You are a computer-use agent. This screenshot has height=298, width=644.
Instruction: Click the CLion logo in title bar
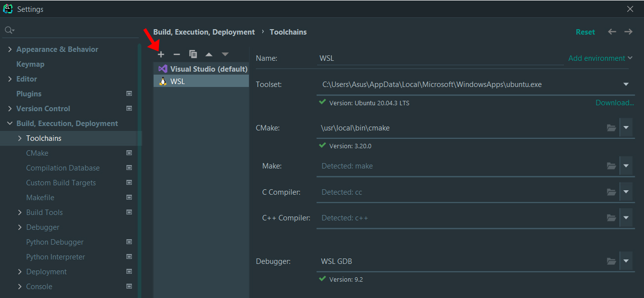coord(8,8)
